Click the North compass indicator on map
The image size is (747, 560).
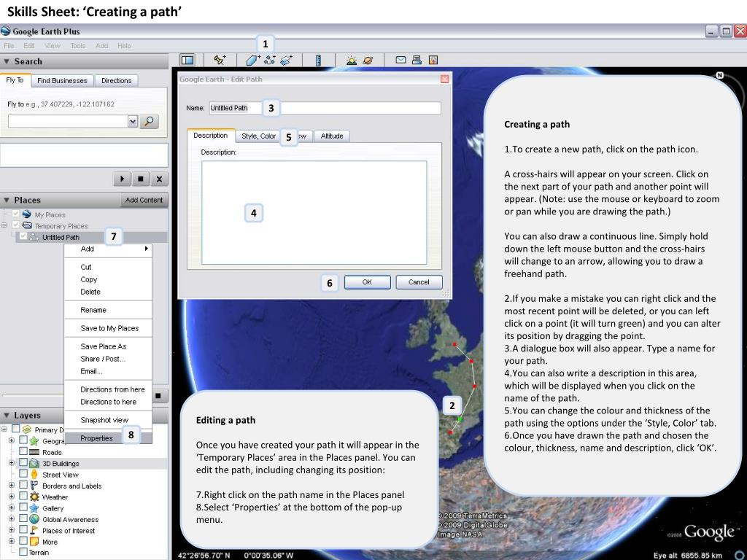coord(720,75)
